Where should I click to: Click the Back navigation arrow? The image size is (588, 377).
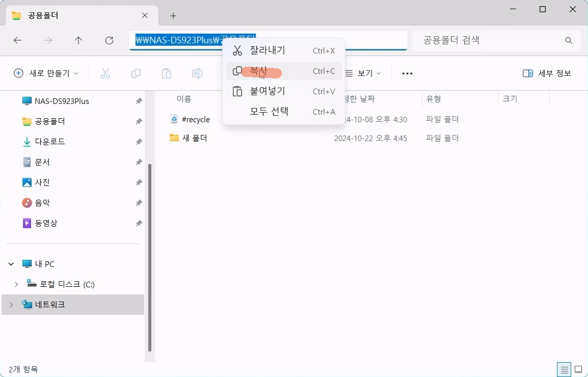(x=18, y=40)
